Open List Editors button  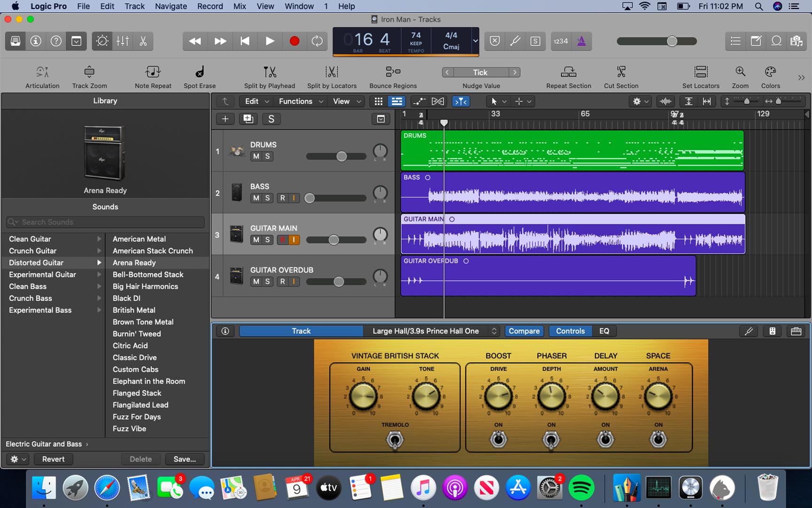pos(736,41)
